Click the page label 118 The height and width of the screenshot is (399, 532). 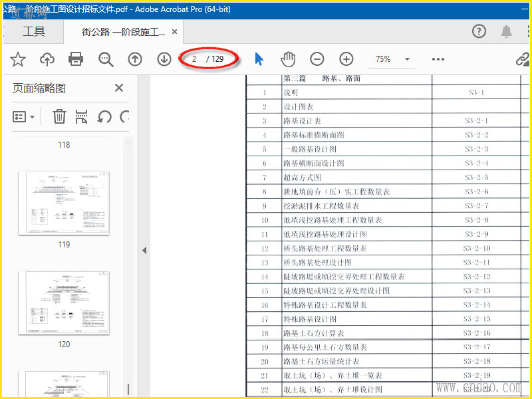tap(64, 145)
